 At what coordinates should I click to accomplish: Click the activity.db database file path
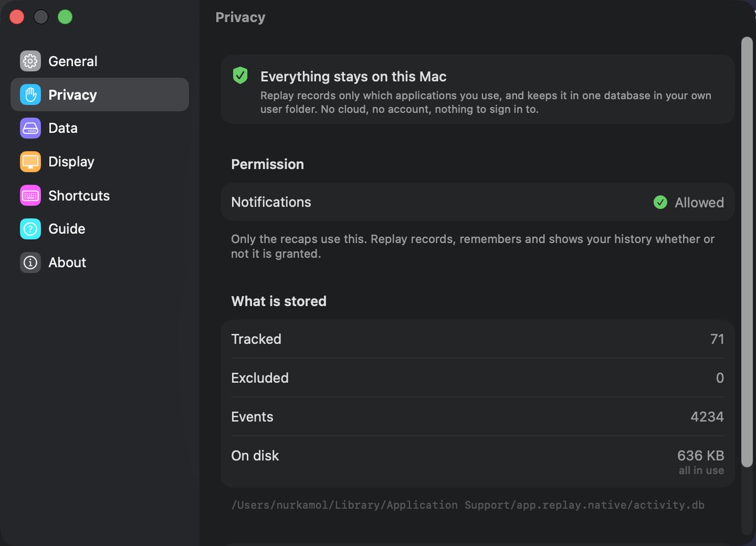(467, 505)
